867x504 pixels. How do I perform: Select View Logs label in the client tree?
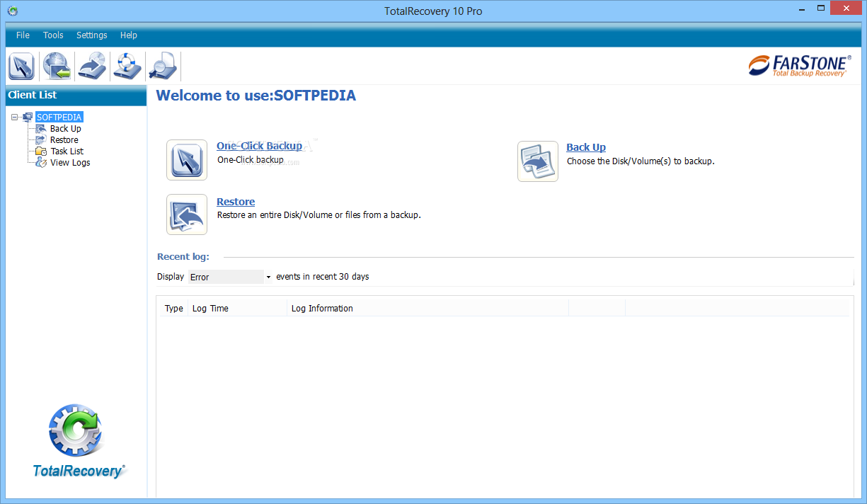tap(70, 163)
